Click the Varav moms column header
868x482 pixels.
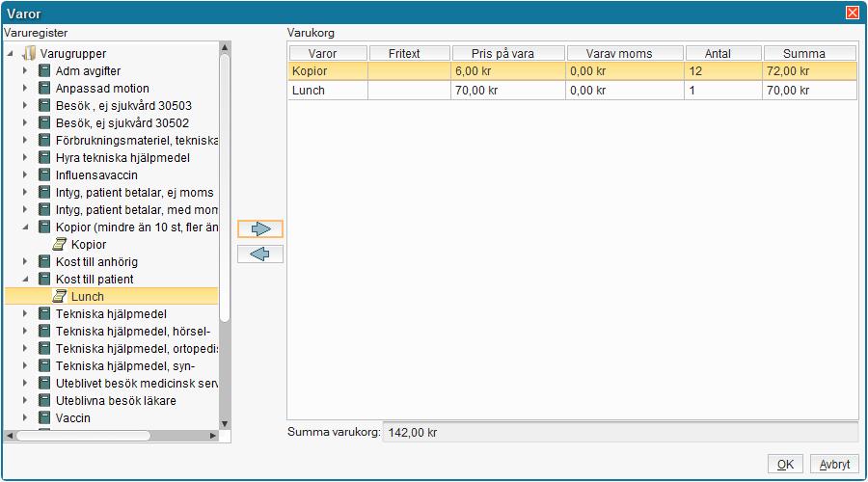point(625,54)
